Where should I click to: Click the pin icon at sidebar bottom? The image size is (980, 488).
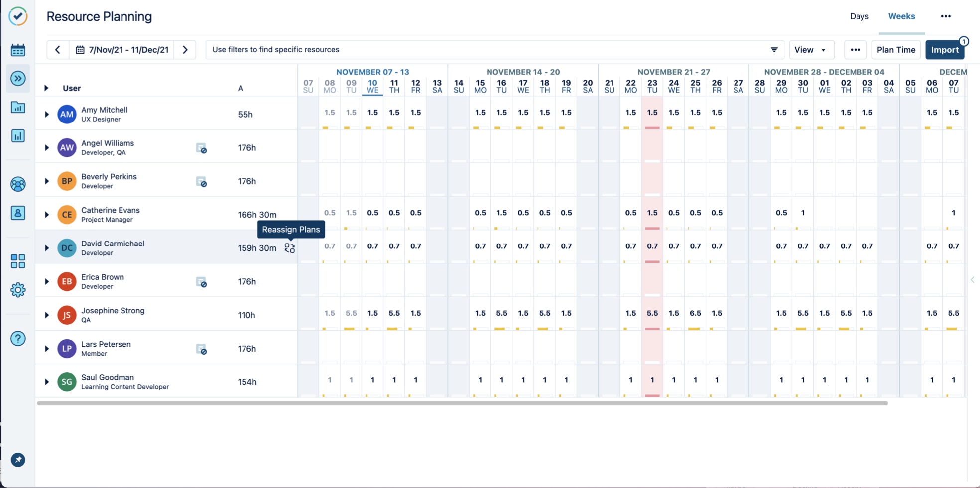coord(18,460)
